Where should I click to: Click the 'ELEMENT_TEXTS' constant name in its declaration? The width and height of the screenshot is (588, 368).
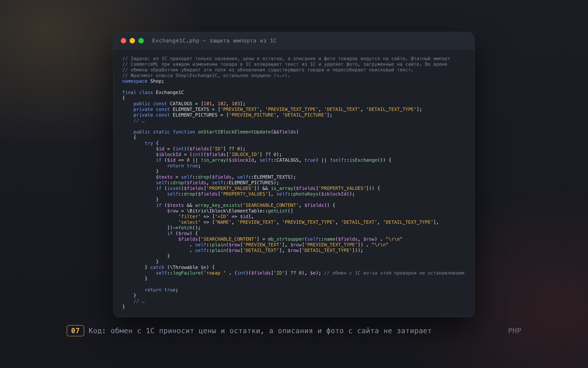[191, 109]
